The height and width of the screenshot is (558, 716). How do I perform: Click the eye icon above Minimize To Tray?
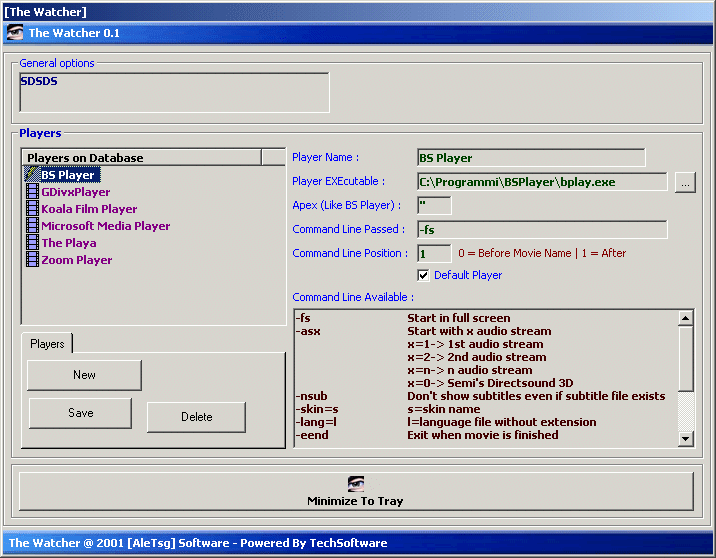[x=356, y=484]
